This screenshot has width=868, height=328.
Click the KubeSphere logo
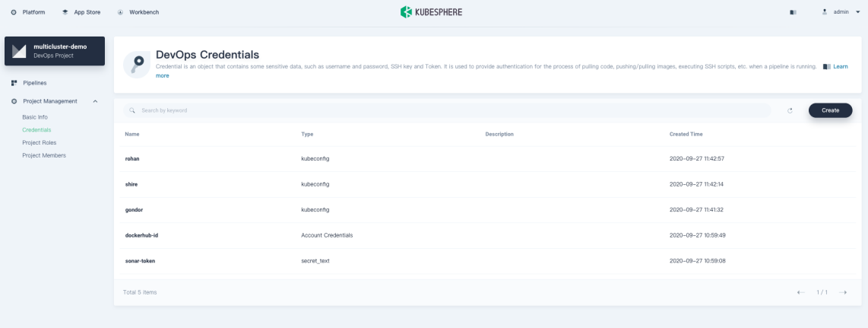point(431,11)
